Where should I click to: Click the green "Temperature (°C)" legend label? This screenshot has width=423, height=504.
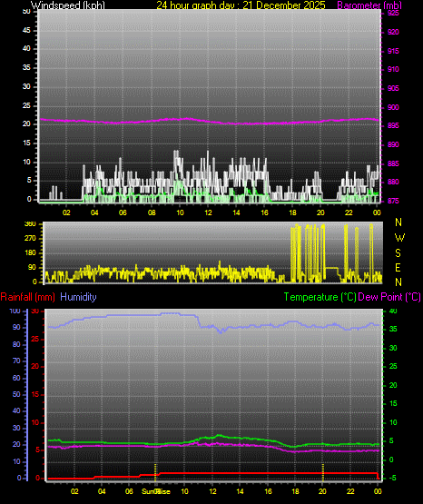pyautogui.click(x=320, y=297)
